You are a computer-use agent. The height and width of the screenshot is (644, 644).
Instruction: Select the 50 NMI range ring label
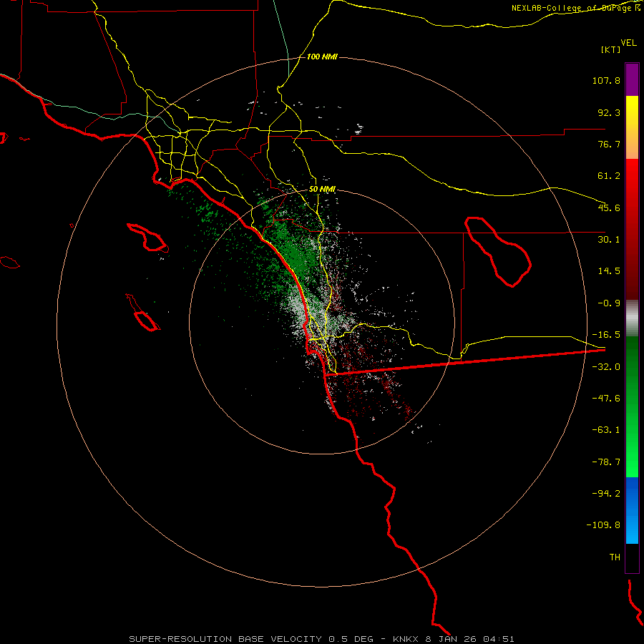[322, 189]
